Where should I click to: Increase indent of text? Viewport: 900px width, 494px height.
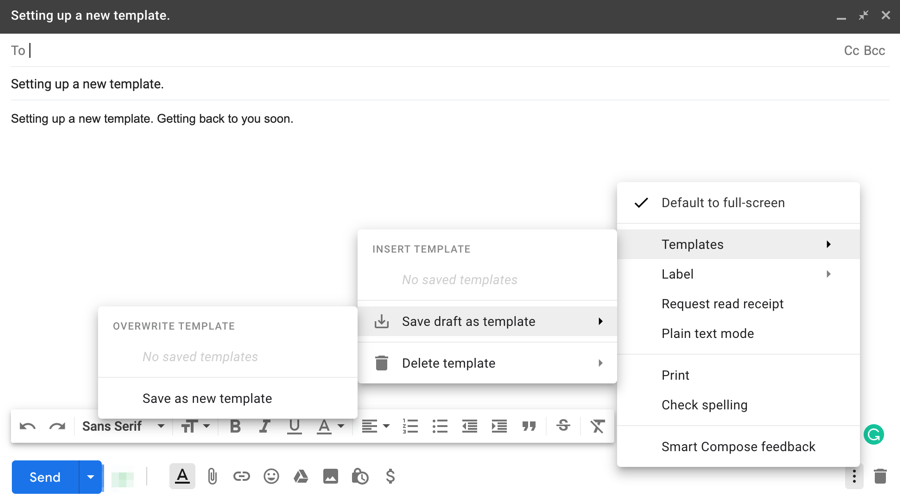tap(499, 426)
